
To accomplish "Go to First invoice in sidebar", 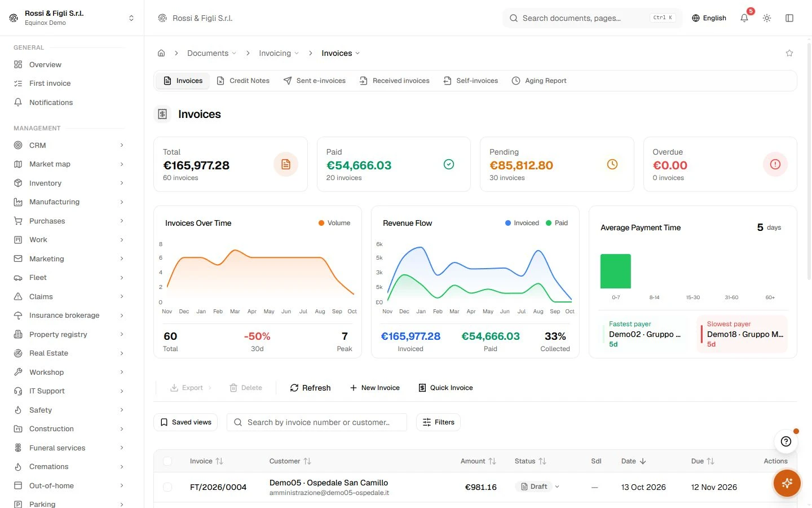I will pyautogui.click(x=50, y=83).
